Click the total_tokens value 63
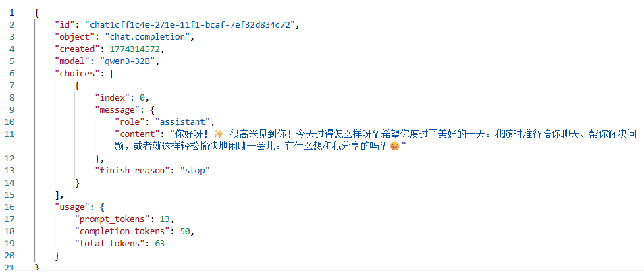 click(160, 244)
